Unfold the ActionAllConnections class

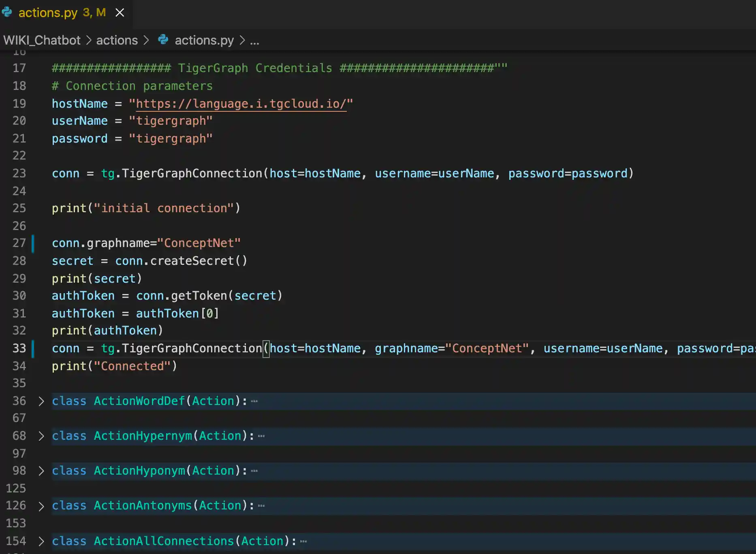pyautogui.click(x=41, y=541)
